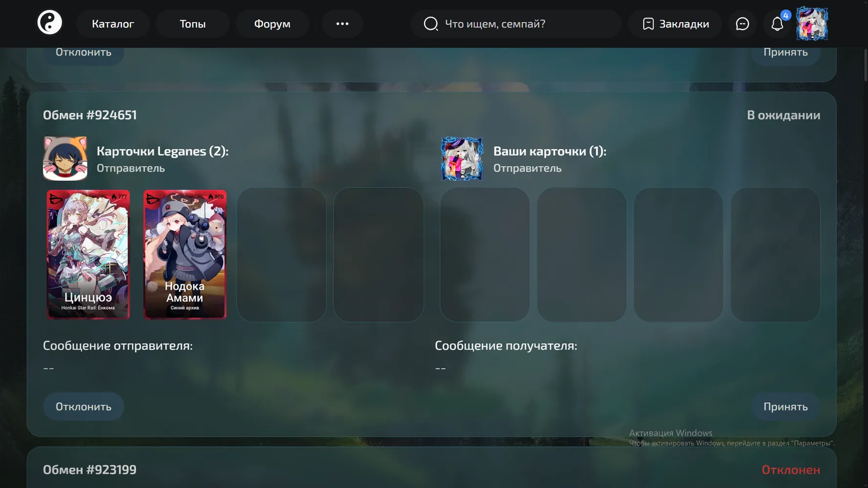The image size is (868, 488).
Task: Open the Цинцюэ card
Action: [x=88, y=254]
